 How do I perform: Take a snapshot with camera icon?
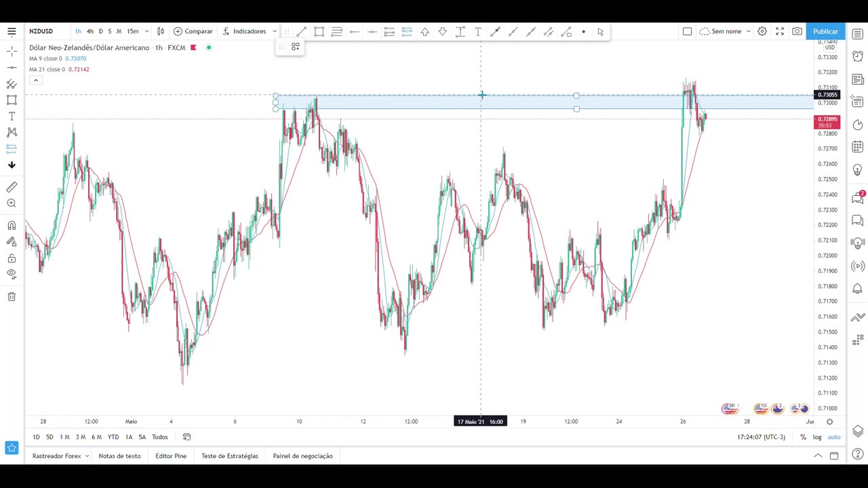[797, 31]
